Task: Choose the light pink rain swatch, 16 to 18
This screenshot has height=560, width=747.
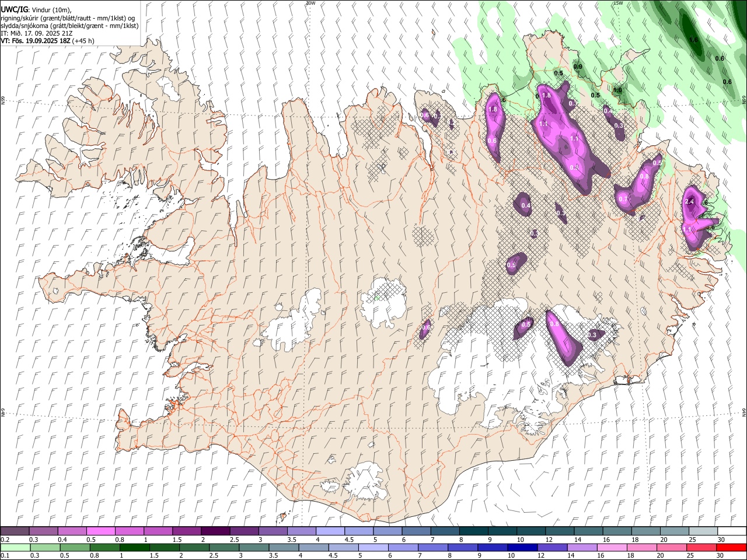Action: [x=611, y=548]
